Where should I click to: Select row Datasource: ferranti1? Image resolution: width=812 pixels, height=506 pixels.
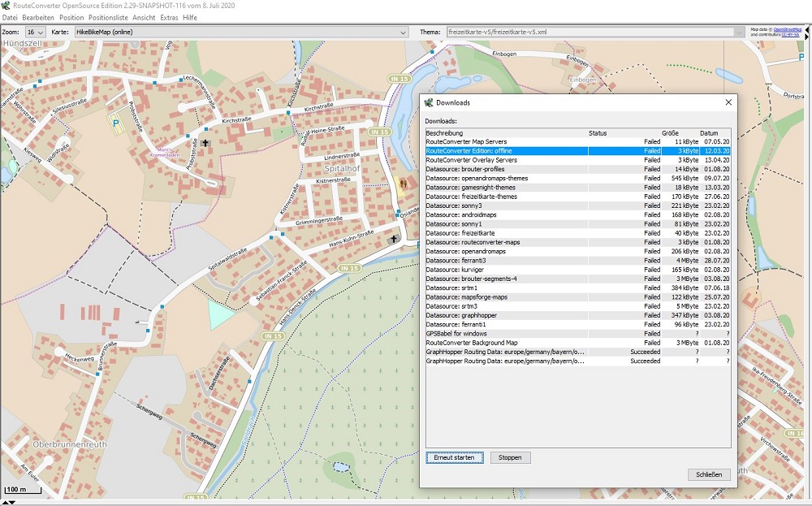[578, 325]
